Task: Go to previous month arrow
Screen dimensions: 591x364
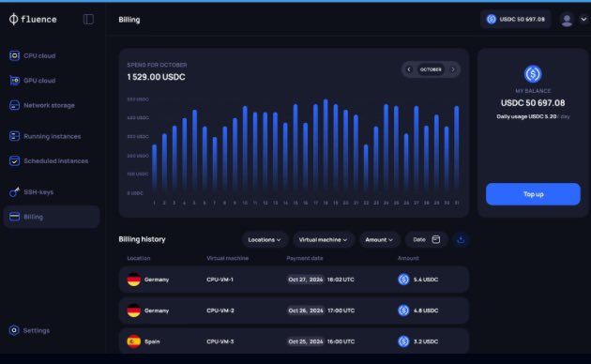Action: coord(409,69)
